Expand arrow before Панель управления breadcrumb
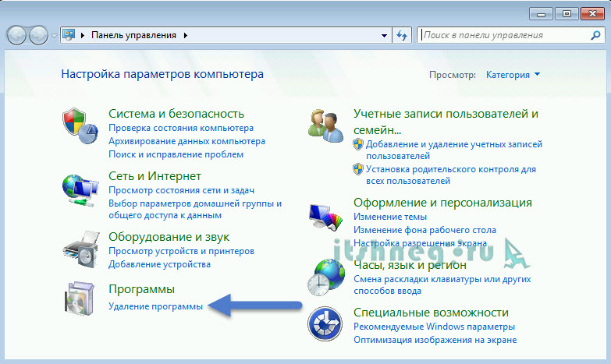Screen dimensions: 611x364 (x=83, y=35)
